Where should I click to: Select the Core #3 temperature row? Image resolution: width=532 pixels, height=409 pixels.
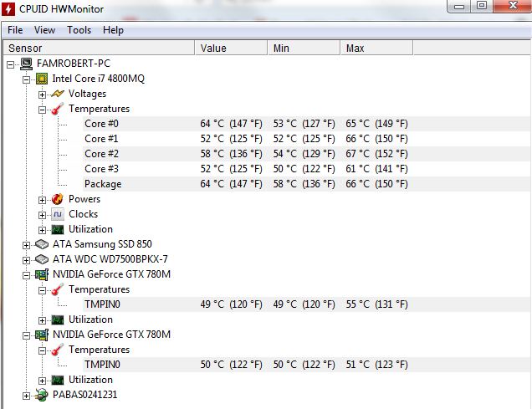[307, 169]
